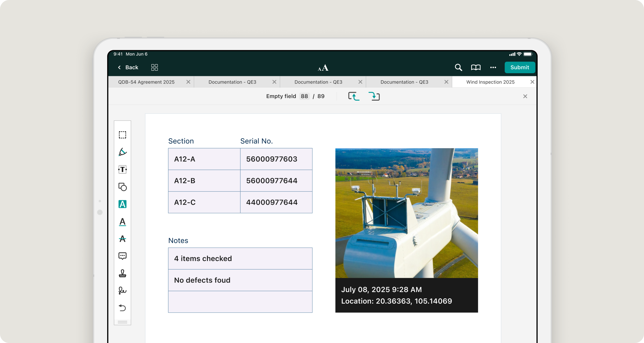
Task: Pick the shapes tool
Action: pyautogui.click(x=122, y=187)
